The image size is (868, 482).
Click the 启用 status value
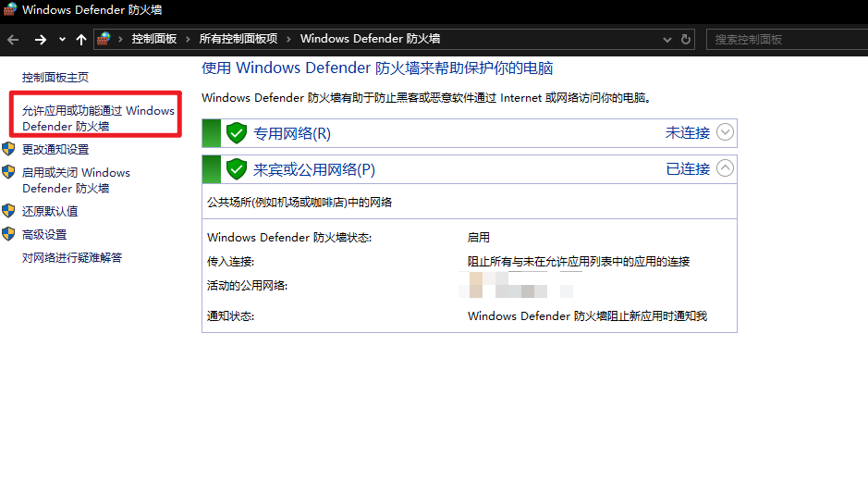(x=478, y=238)
